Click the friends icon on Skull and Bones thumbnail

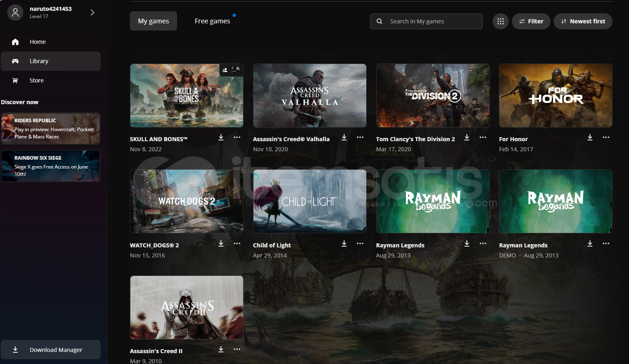(x=225, y=70)
